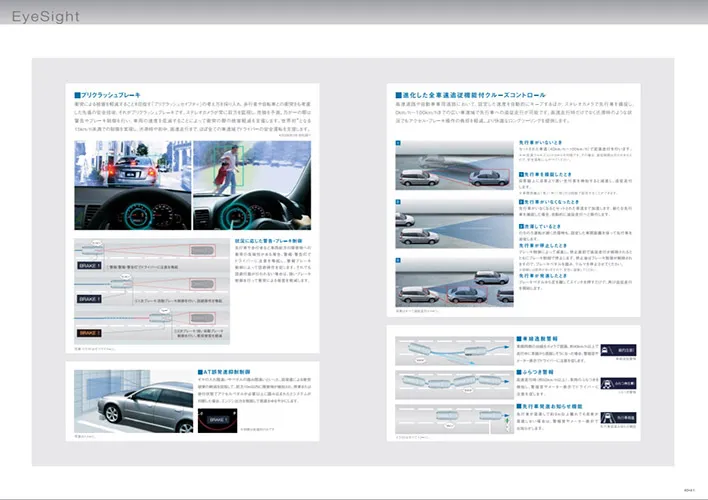Click 先行車がいないとき subheading
The height and width of the screenshot is (500, 708).
pyautogui.click(x=540, y=142)
